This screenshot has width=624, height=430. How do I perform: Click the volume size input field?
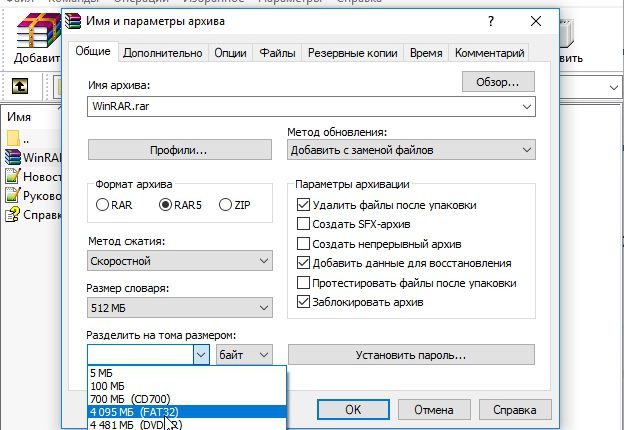140,354
